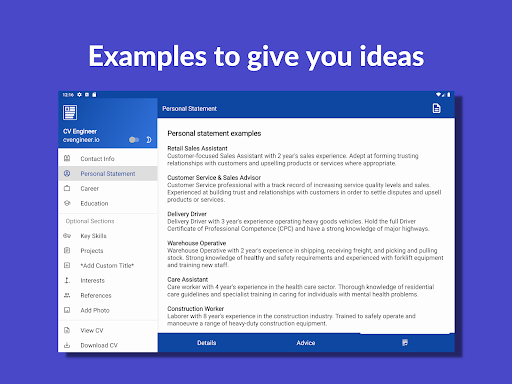
Task: Click the CV Engineer logo icon
Action: (x=70, y=112)
